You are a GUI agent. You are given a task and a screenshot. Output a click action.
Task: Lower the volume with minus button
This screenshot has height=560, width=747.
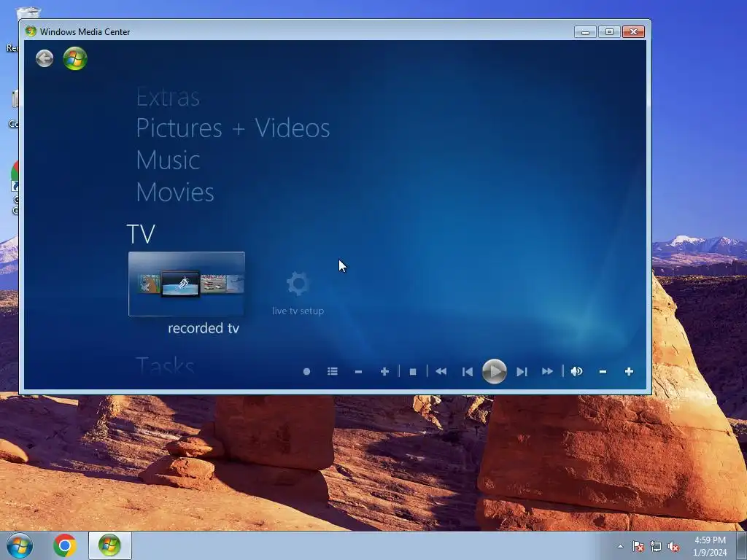pyautogui.click(x=603, y=371)
